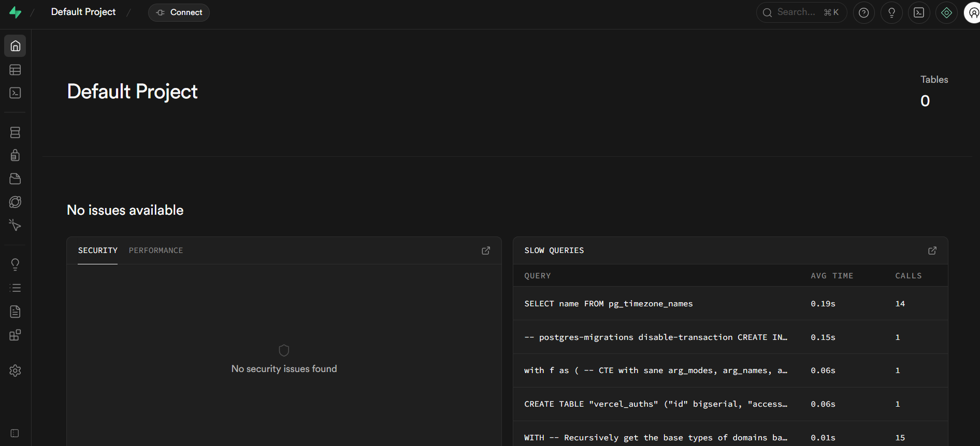
Task: Click the CALLS column header
Action: pos(909,276)
